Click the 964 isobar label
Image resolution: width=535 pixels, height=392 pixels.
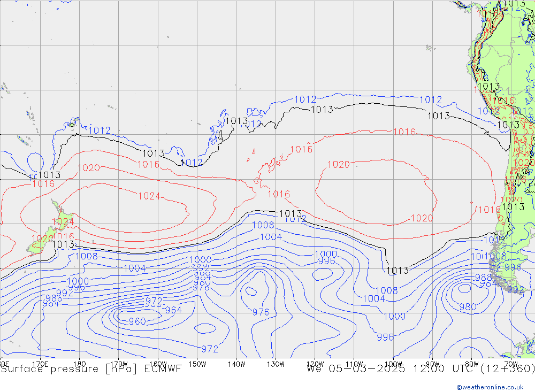tap(173, 310)
